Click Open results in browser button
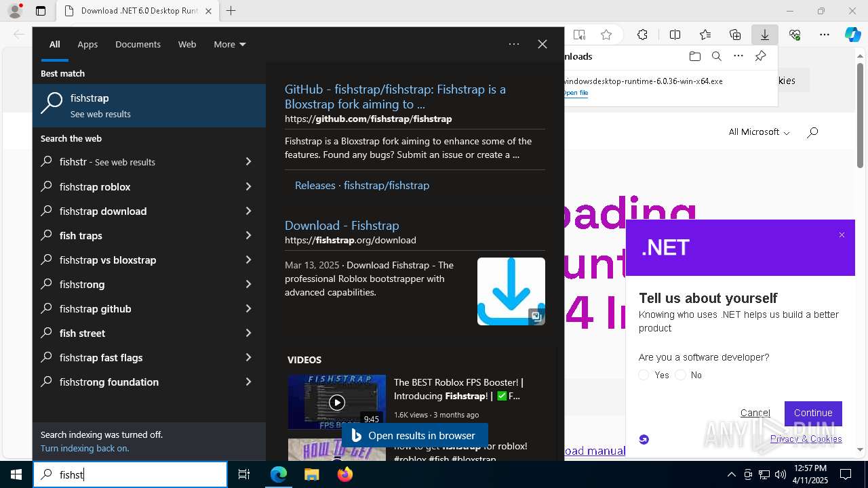The image size is (868, 488). pyautogui.click(x=414, y=436)
